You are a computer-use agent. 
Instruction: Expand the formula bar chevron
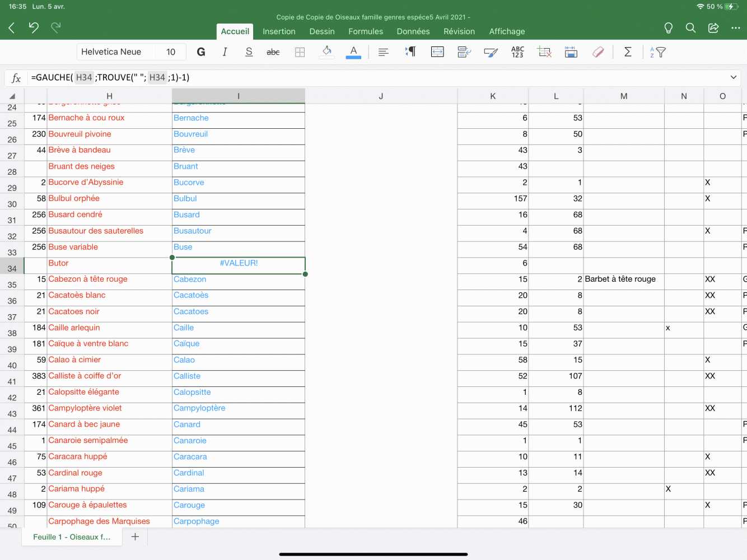(x=733, y=77)
